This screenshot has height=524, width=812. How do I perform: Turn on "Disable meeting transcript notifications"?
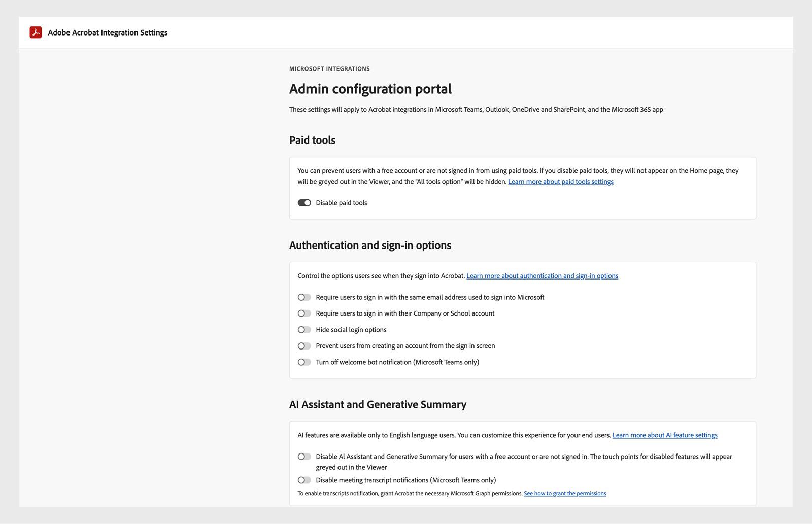pyautogui.click(x=304, y=480)
